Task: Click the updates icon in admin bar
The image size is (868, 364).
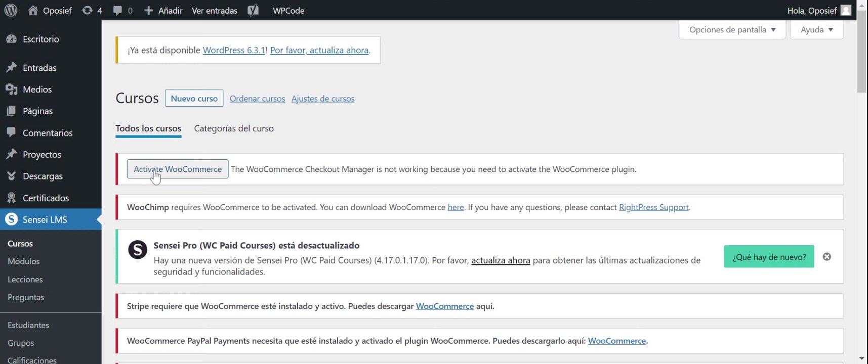Action: click(x=88, y=10)
